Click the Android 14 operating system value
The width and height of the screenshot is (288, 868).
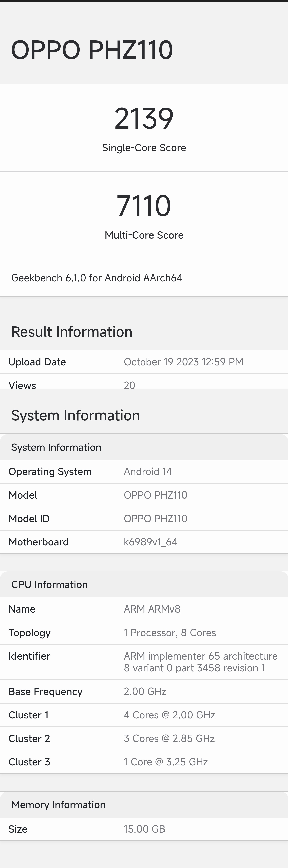click(x=148, y=471)
